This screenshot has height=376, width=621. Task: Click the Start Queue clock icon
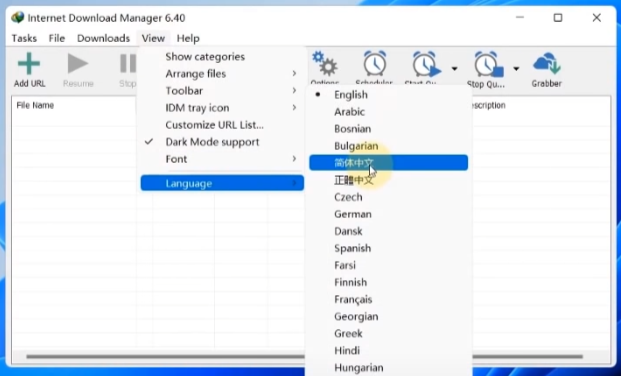point(427,64)
